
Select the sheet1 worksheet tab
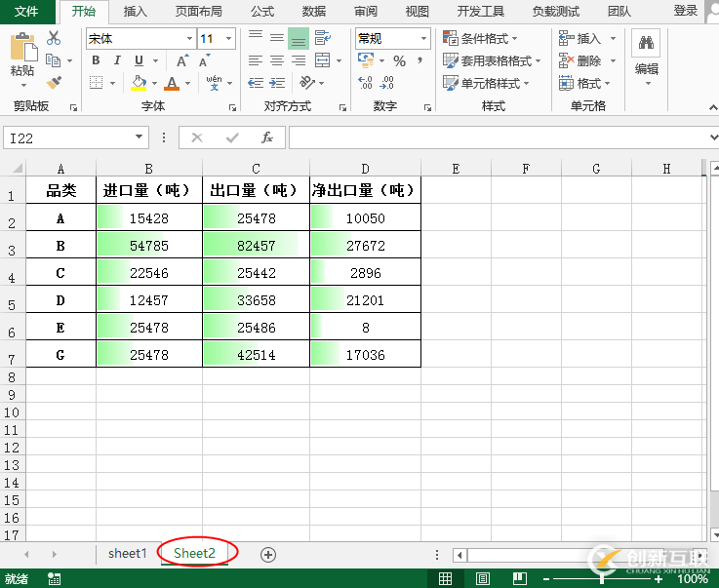pyautogui.click(x=127, y=553)
